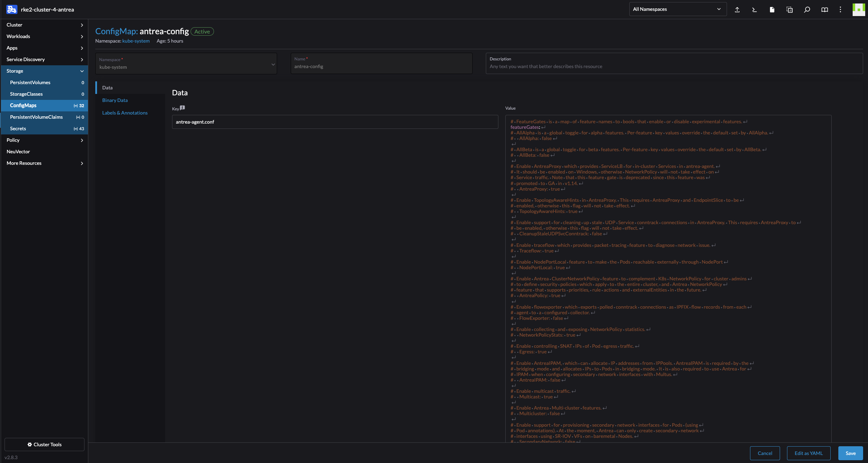Click the kube-system namespace link
Screen dimensions: 868x463
tap(135, 40)
